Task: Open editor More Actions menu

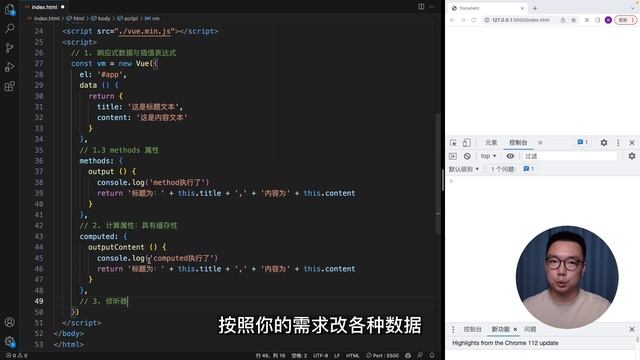Action: click(x=431, y=7)
